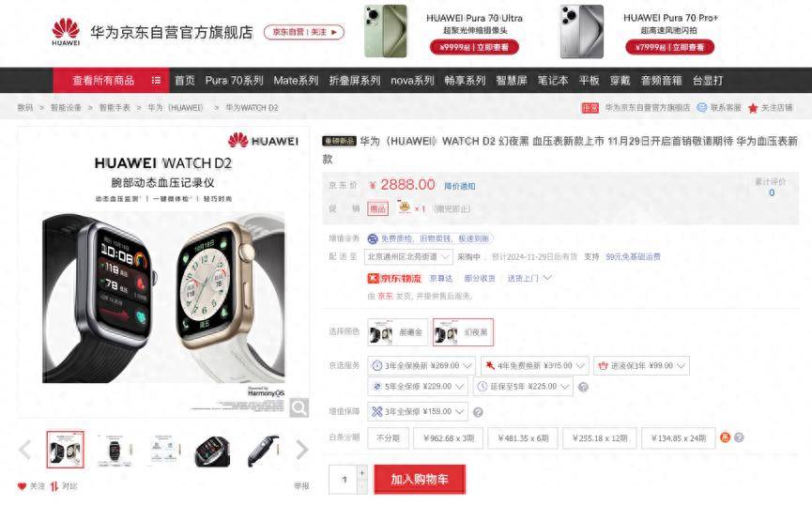Click the 加入购物车 button
The width and height of the screenshot is (812, 506).
coord(420,480)
